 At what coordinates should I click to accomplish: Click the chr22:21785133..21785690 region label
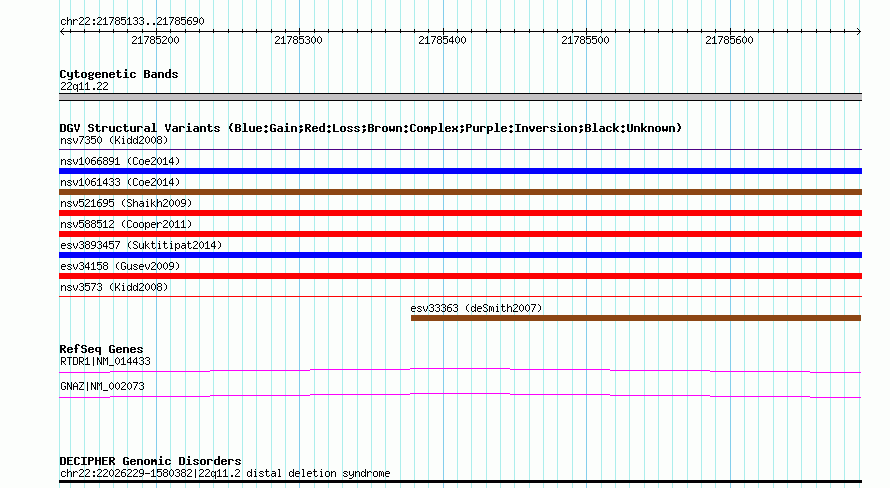[x=132, y=21]
